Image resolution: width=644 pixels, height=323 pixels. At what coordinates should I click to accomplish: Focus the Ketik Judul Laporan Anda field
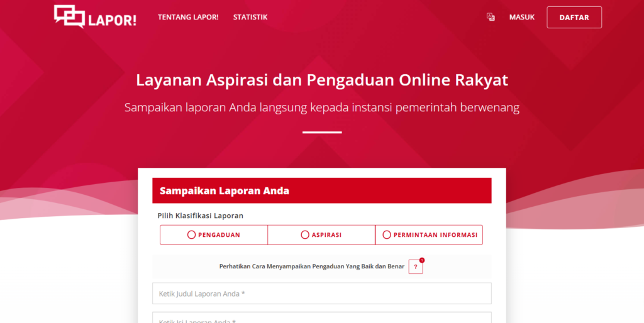coord(321,293)
